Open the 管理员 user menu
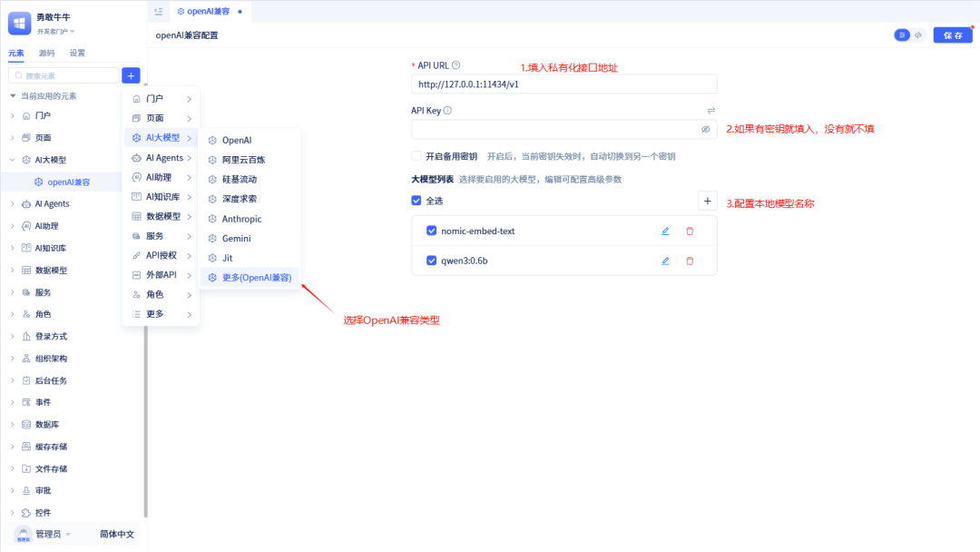980x552 pixels. [x=47, y=534]
